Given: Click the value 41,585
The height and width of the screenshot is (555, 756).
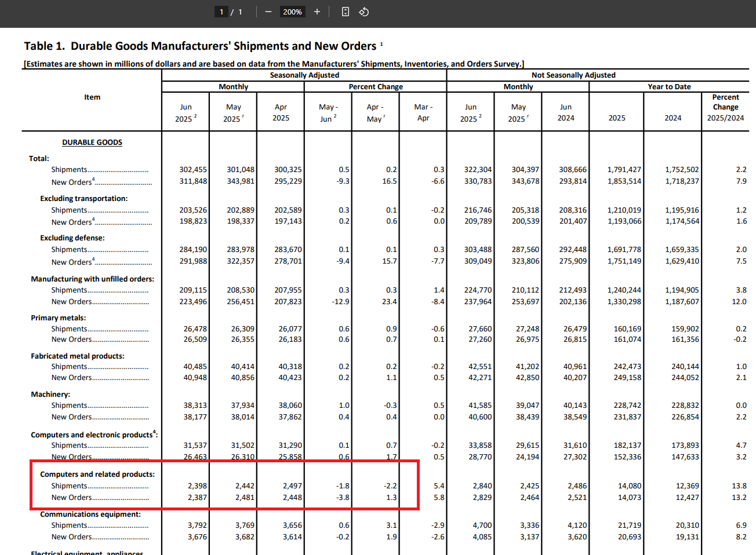Looking at the screenshot, I should point(480,406).
